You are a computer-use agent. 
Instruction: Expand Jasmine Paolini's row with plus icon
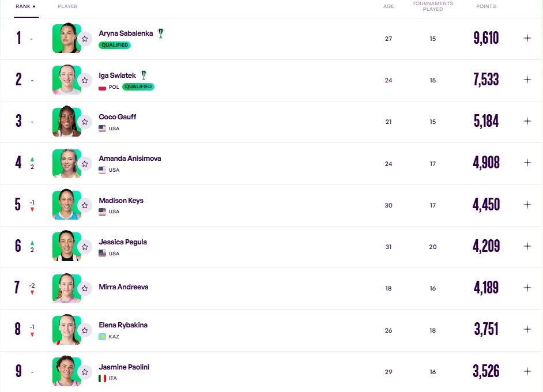coord(527,371)
